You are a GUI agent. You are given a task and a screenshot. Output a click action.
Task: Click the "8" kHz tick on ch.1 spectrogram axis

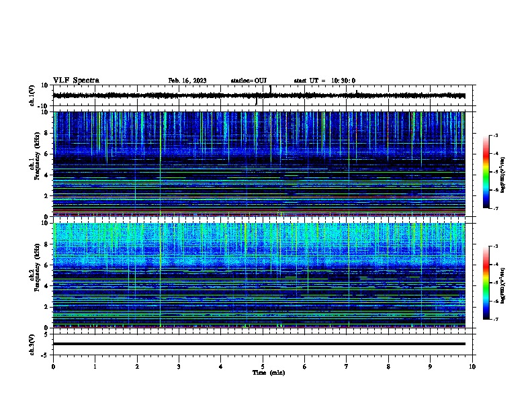(47, 133)
